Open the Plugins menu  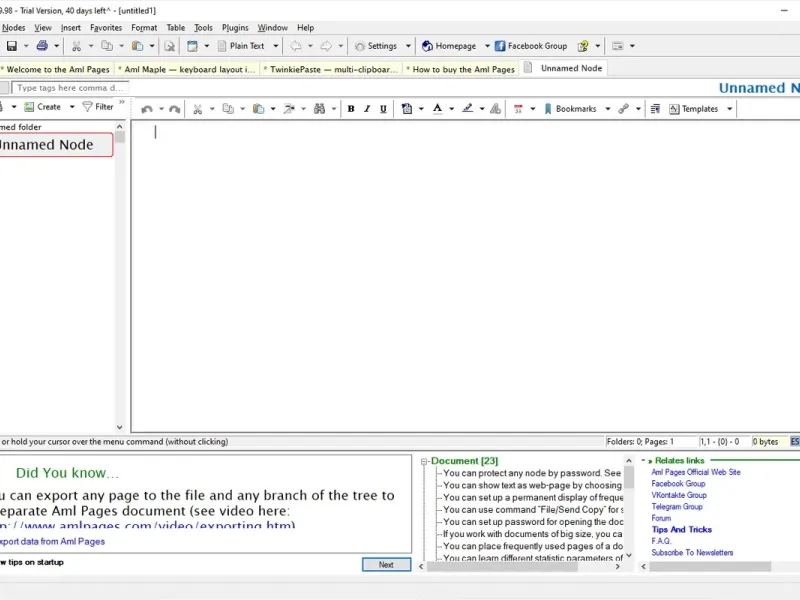click(x=235, y=28)
